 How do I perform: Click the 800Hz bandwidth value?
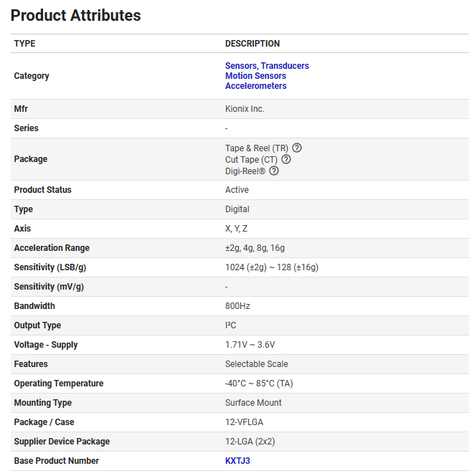coord(237,306)
